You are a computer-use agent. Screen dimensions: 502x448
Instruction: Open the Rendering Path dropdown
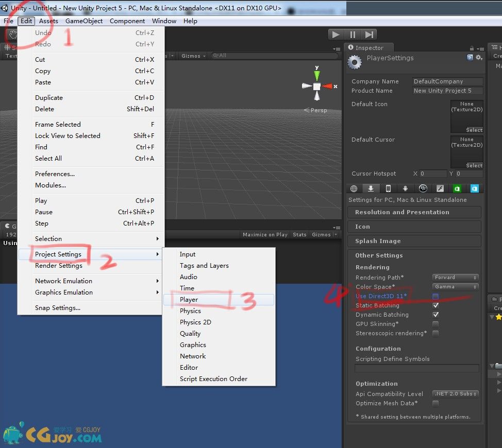coord(455,278)
